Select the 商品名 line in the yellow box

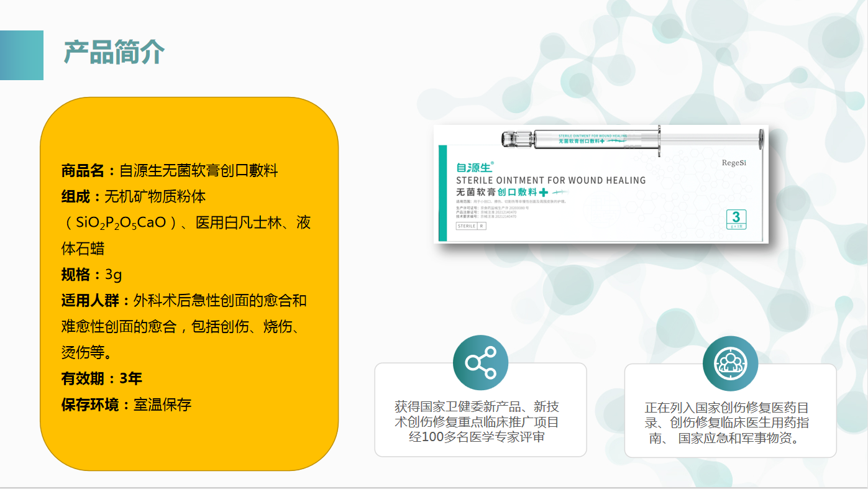170,170
